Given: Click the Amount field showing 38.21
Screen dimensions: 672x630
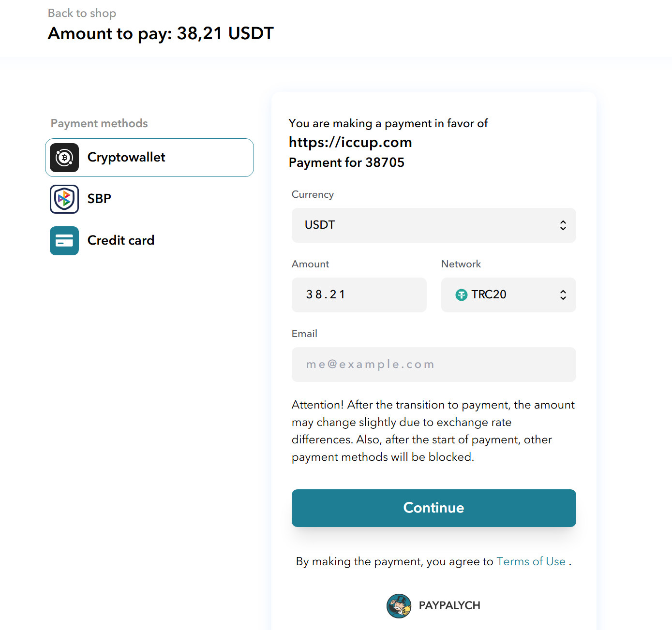Looking at the screenshot, I should [359, 295].
